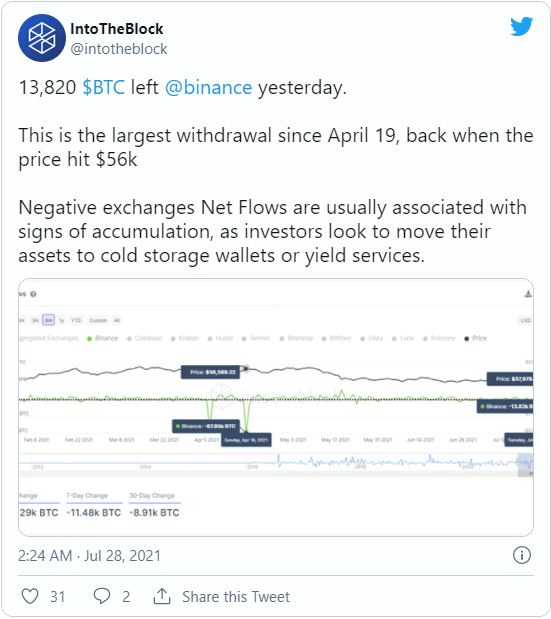The image size is (551, 619).
Task: Toggle Coinbase series in chart legend
Action: [x=144, y=338]
